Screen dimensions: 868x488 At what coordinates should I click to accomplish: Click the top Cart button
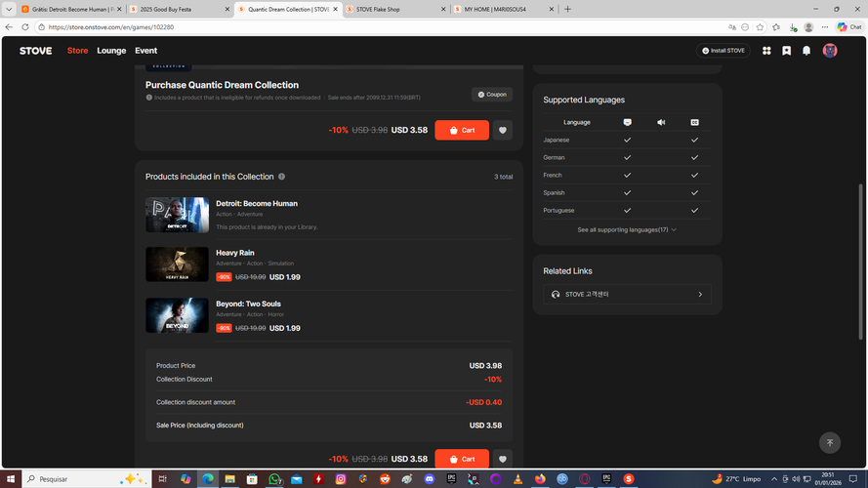pos(462,130)
